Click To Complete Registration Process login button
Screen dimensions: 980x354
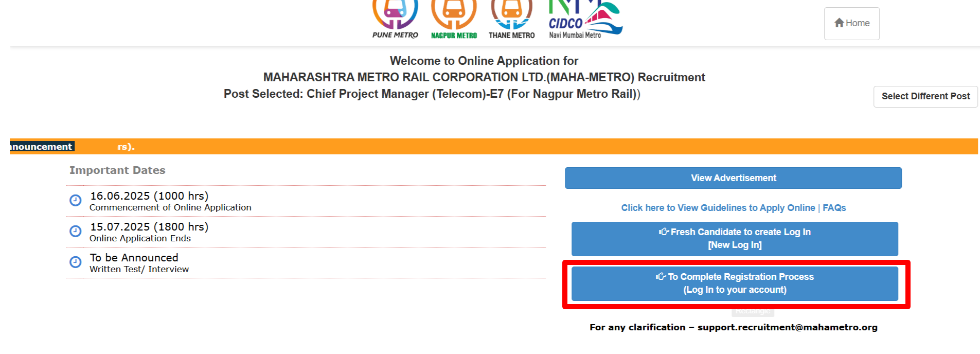[x=735, y=284]
